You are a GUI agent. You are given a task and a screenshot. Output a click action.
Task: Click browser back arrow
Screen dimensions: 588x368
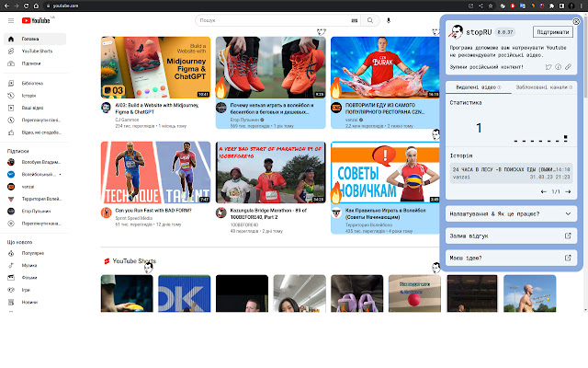click(6, 6)
